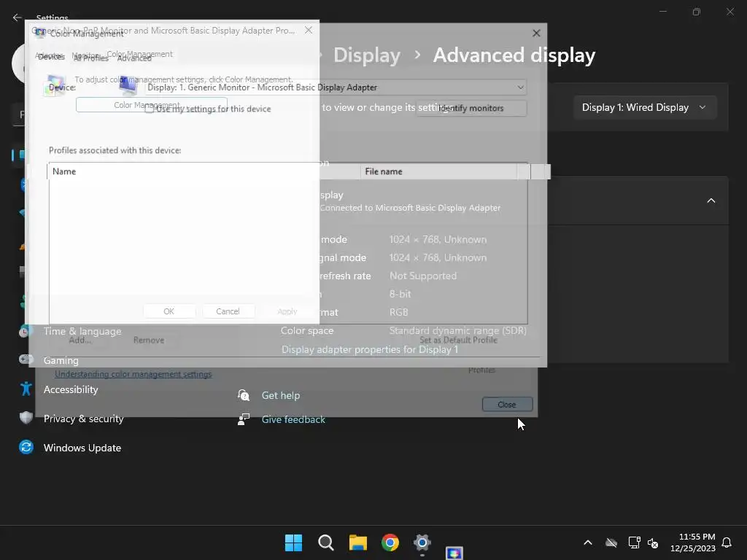Open Privacy & security settings
The height and width of the screenshot is (560, 747).
click(83, 418)
